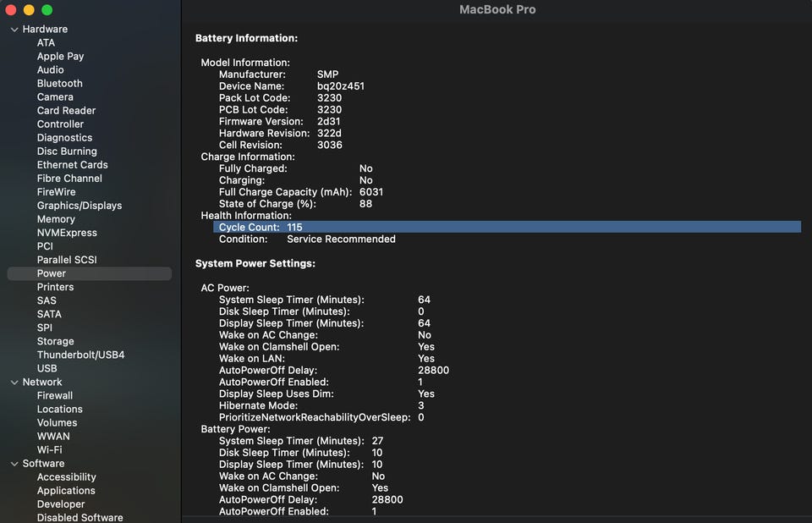Open the Memory hardware entry
The height and width of the screenshot is (523, 812).
tap(56, 219)
